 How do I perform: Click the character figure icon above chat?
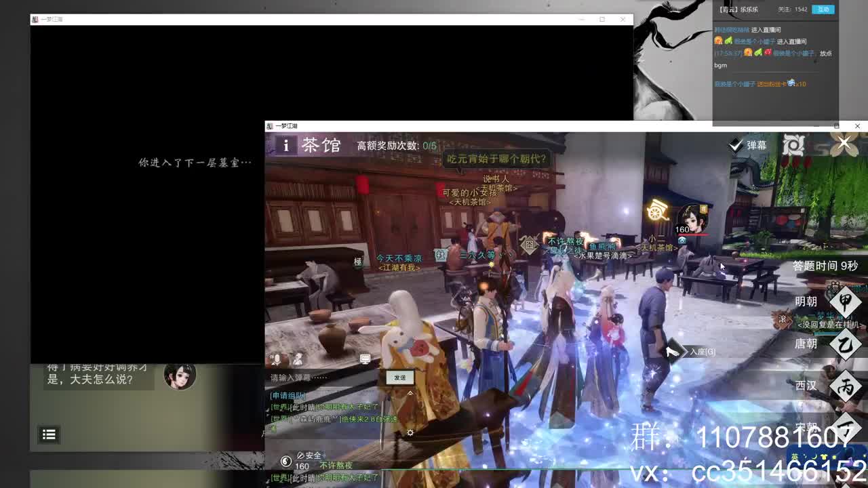tap(297, 359)
